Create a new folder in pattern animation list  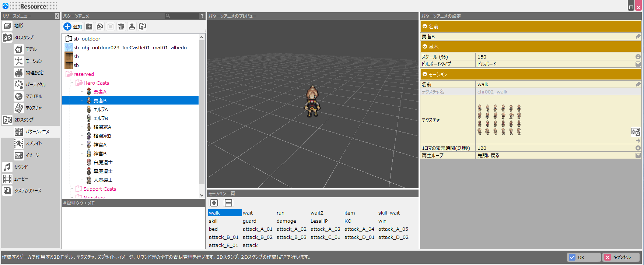(89, 26)
